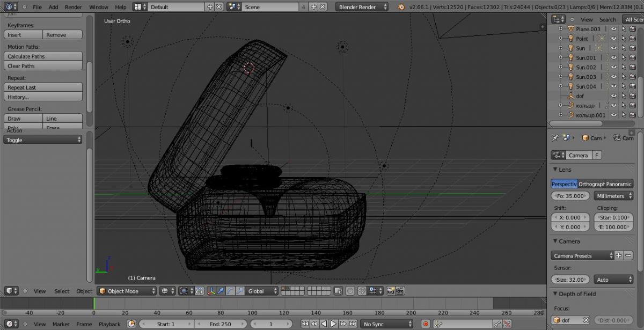The image size is (644, 330).
Task: Open the Object Mode dropdown
Action: coord(127,291)
